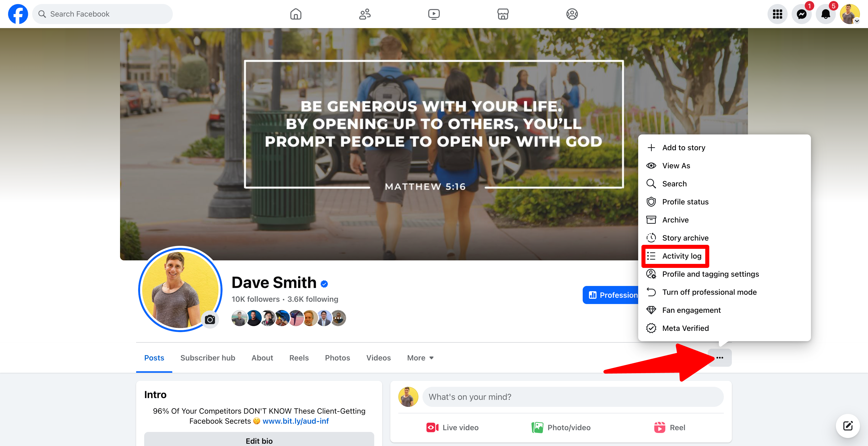
Task: Open the apps grid menu icon
Action: tap(777, 14)
